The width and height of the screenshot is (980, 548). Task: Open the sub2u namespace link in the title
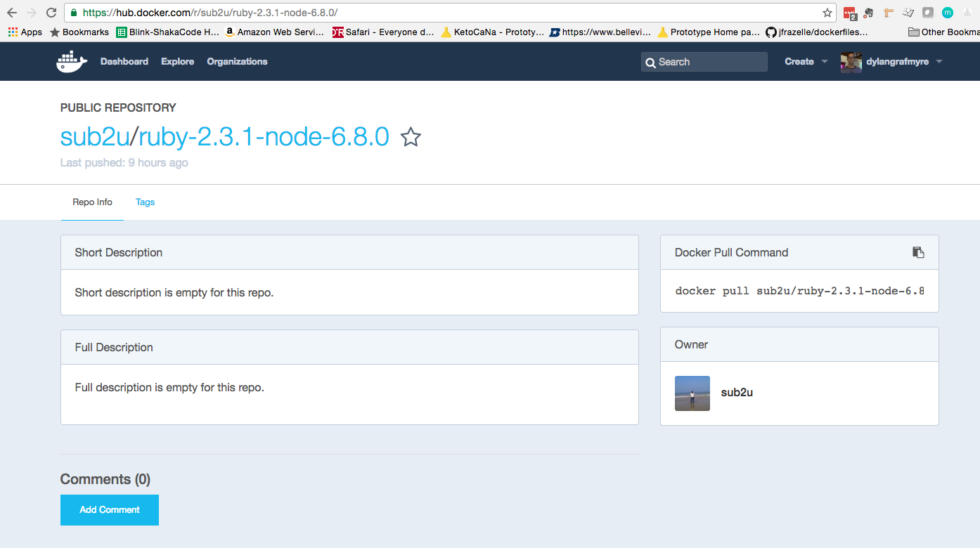pos(95,137)
